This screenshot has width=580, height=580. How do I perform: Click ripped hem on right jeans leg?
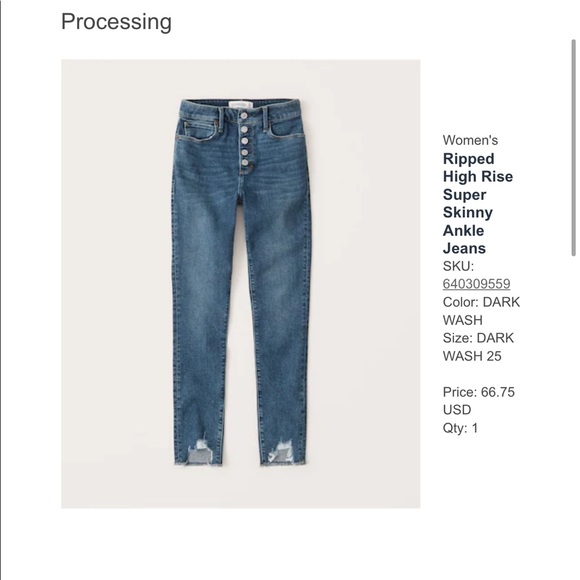coord(282,452)
